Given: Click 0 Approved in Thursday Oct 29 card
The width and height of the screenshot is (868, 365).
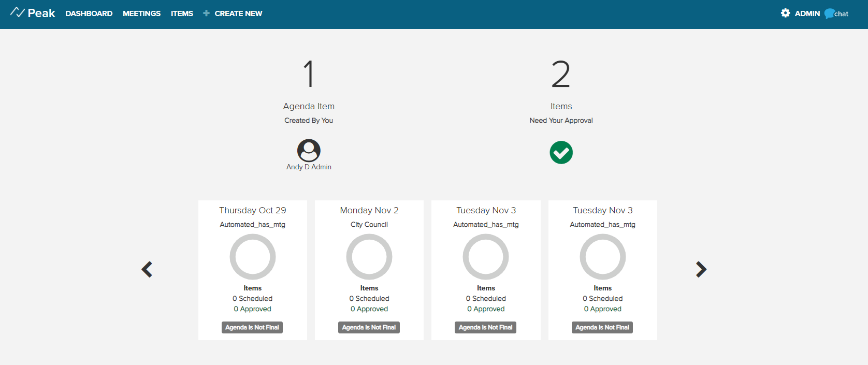Looking at the screenshot, I should [253, 309].
